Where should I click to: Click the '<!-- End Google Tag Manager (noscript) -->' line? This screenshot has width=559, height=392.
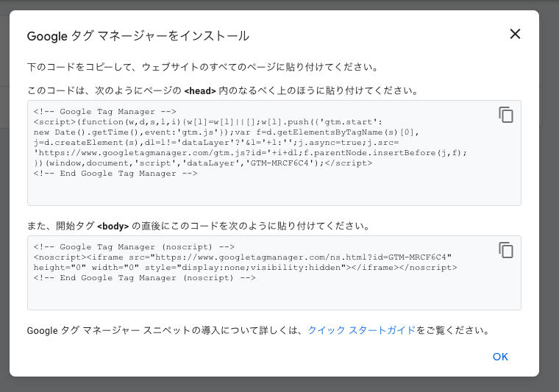pos(144,278)
